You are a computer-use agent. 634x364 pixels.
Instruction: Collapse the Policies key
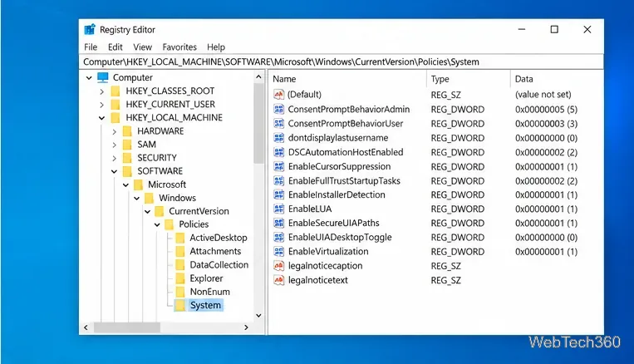click(157, 224)
